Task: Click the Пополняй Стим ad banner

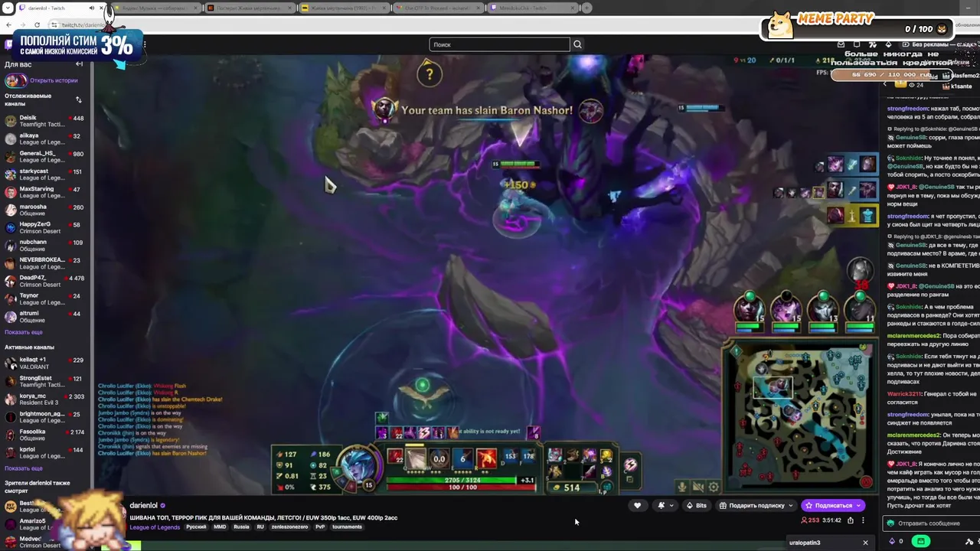Action: [x=77, y=46]
